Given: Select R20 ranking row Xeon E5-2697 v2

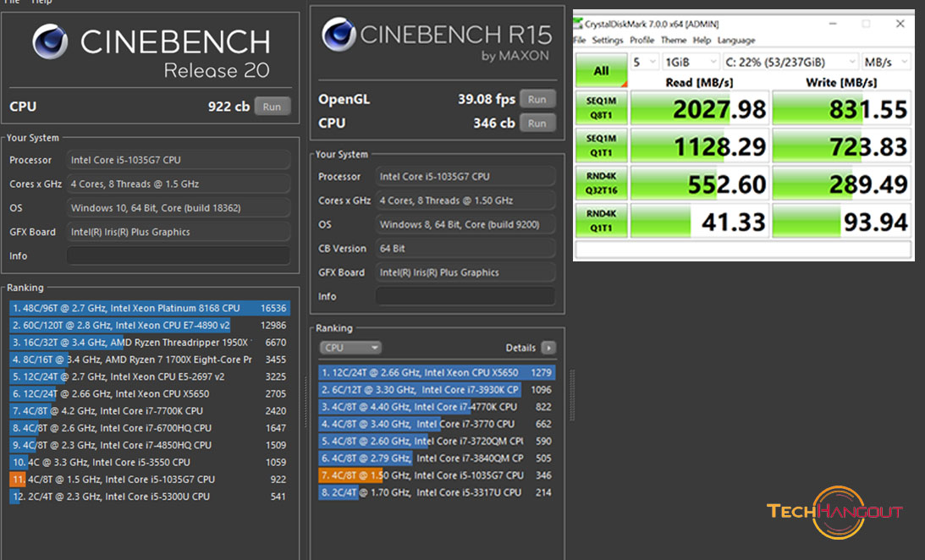Looking at the screenshot, I should tap(149, 376).
